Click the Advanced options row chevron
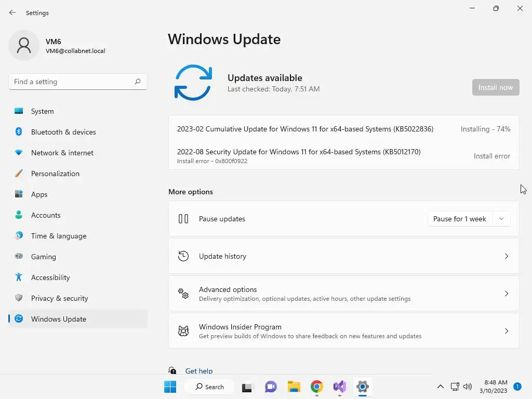Image resolution: width=532 pixels, height=399 pixels. (x=506, y=294)
